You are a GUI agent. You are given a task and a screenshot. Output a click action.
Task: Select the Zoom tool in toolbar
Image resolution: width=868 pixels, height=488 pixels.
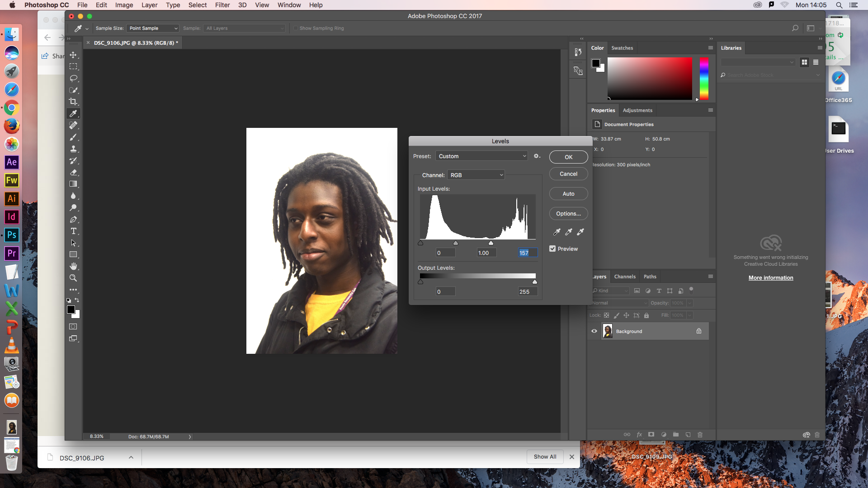73,278
